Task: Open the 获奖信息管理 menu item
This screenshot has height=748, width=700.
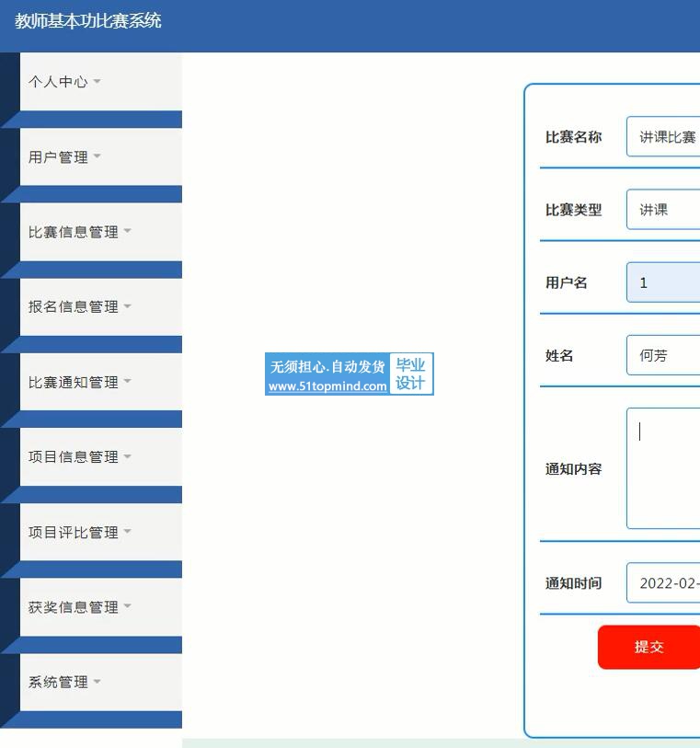Action: tap(100, 607)
